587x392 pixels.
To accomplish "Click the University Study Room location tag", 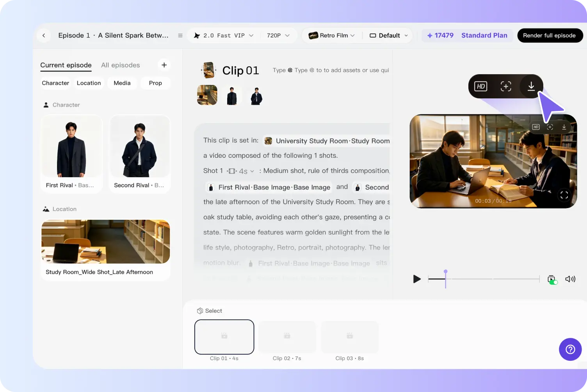I will (327, 141).
